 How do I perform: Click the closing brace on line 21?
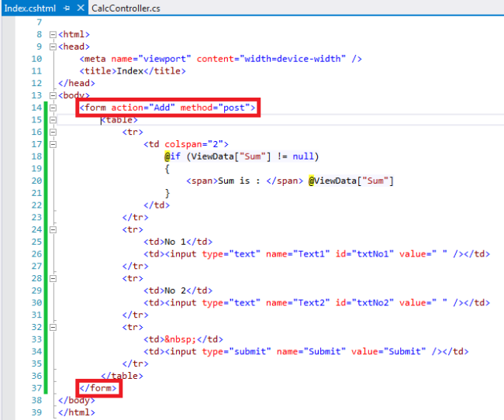[x=167, y=193]
